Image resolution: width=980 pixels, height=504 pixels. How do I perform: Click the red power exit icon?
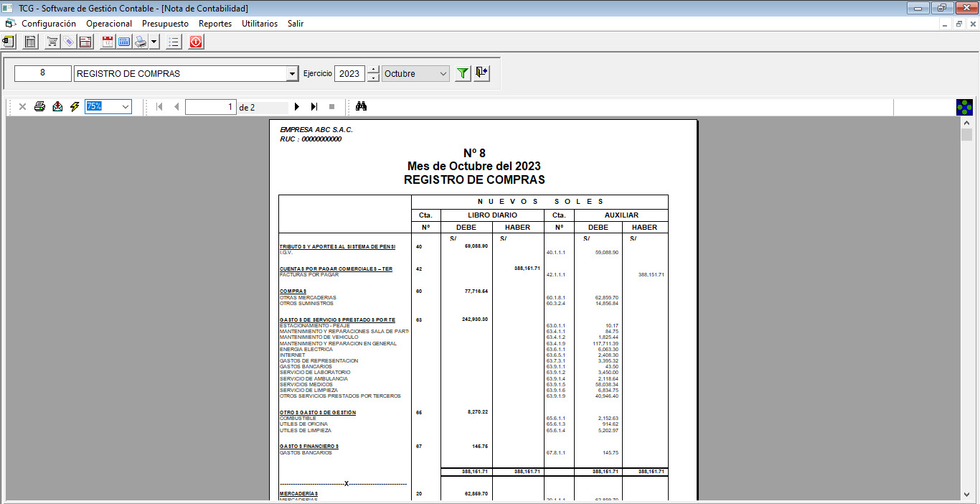(x=196, y=42)
